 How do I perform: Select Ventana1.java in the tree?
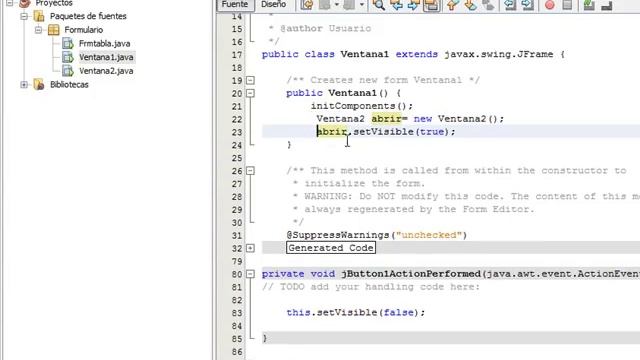coord(106,57)
